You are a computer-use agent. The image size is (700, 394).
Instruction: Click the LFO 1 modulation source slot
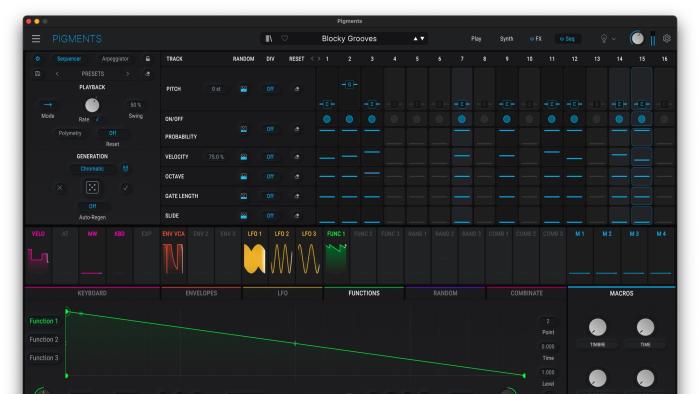(x=254, y=255)
